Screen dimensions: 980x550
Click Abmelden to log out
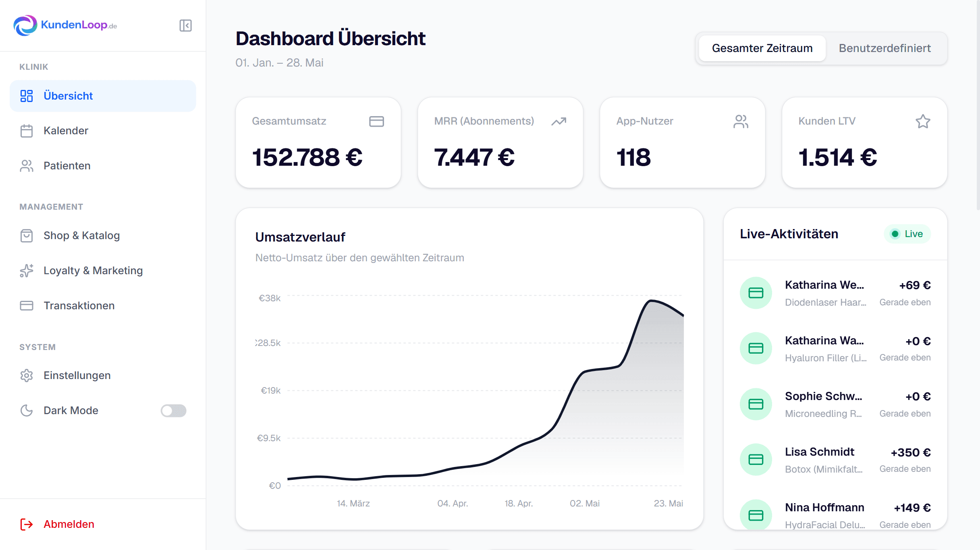pos(69,524)
